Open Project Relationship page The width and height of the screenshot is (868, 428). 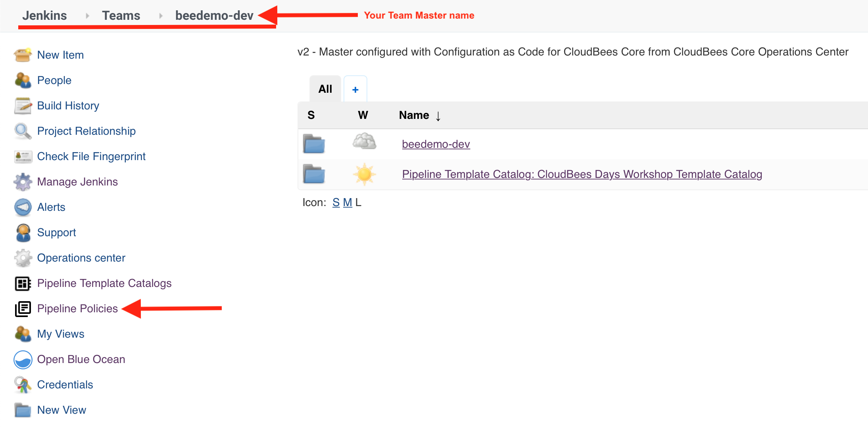coord(86,131)
